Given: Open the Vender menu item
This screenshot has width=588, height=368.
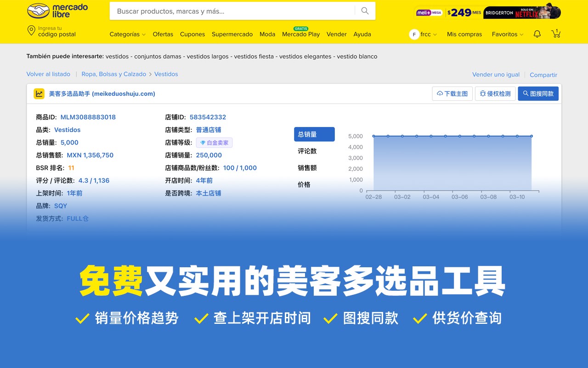Looking at the screenshot, I should [x=337, y=34].
